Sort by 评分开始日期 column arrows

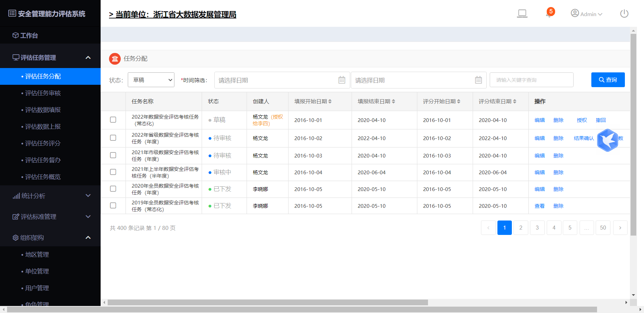coord(459,101)
